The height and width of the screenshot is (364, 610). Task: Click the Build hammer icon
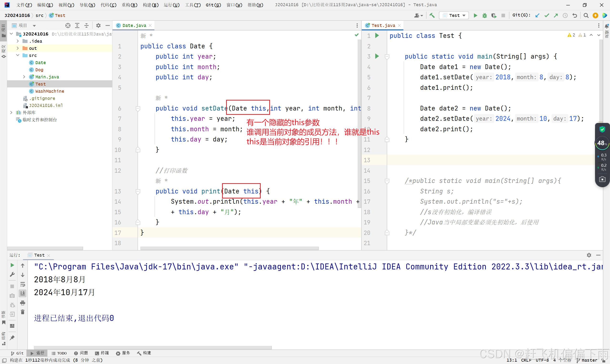(x=432, y=15)
